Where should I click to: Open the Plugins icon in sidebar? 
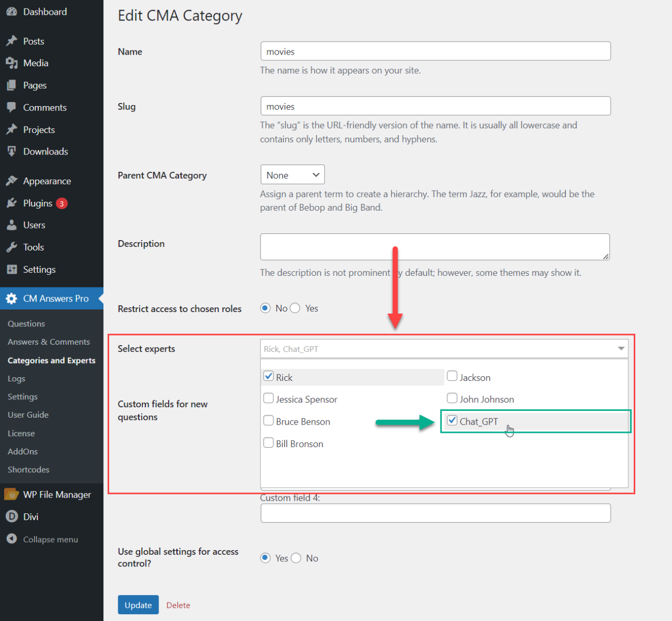12,203
